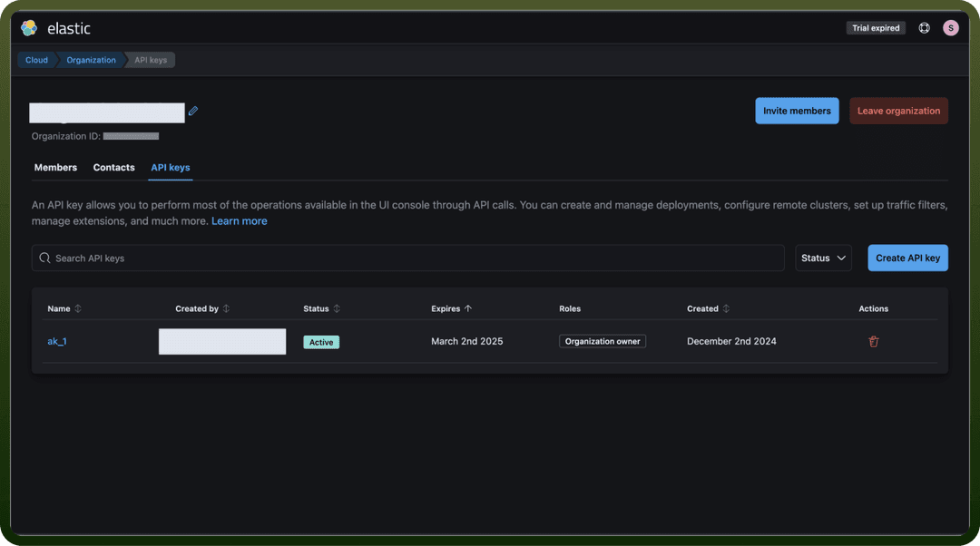980x546 pixels.
Task: Click the Organization owner role badge
Action: coord(603,341)
